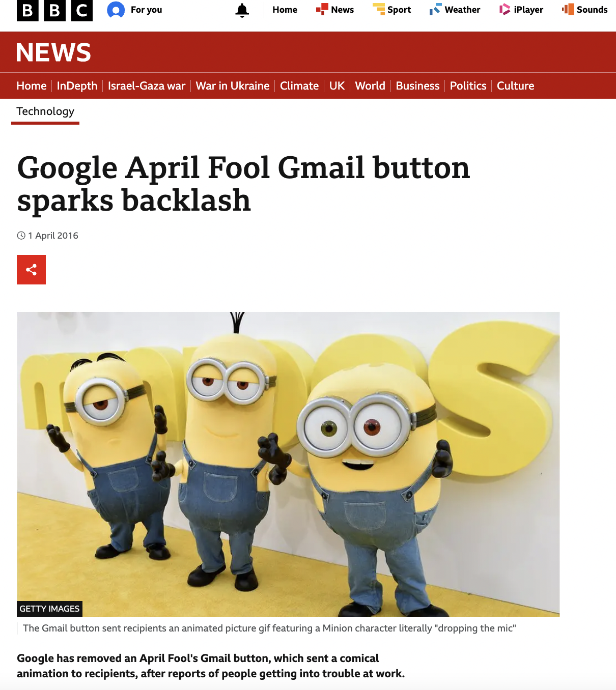Click the BBC logo blocks
Image resolution: width=616 pixels, height=690 pixels.
pyautogui.click(x=54, y=10)
